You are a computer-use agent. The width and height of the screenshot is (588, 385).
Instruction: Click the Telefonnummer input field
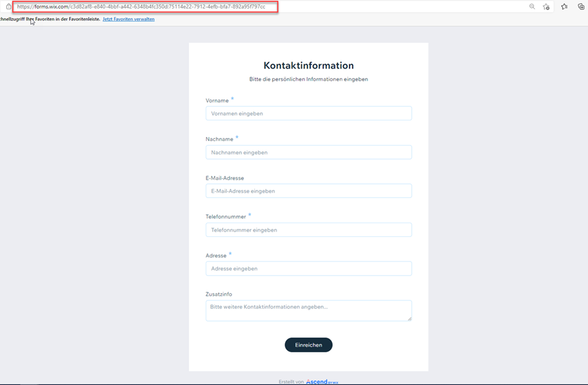[x=308, y=229]
